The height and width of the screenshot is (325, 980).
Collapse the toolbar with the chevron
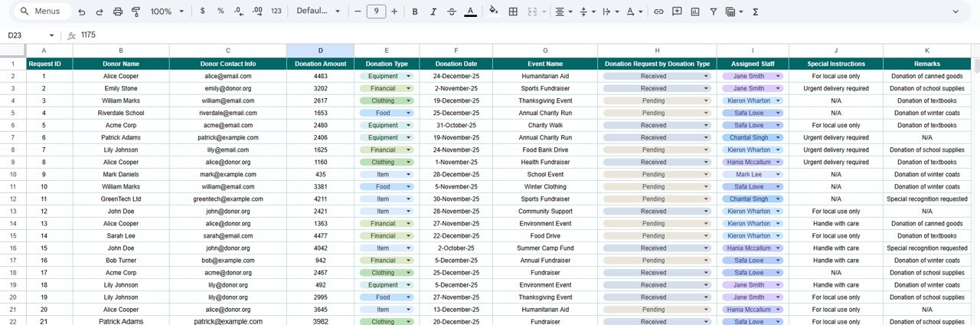point(955,11)
